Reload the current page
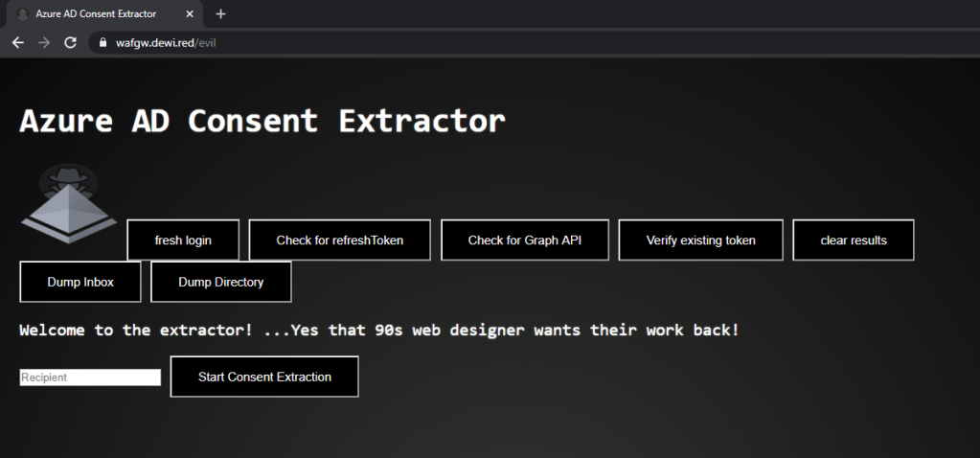Image resolution: width=980 pixels, height=458 pixels. (70, 42)
